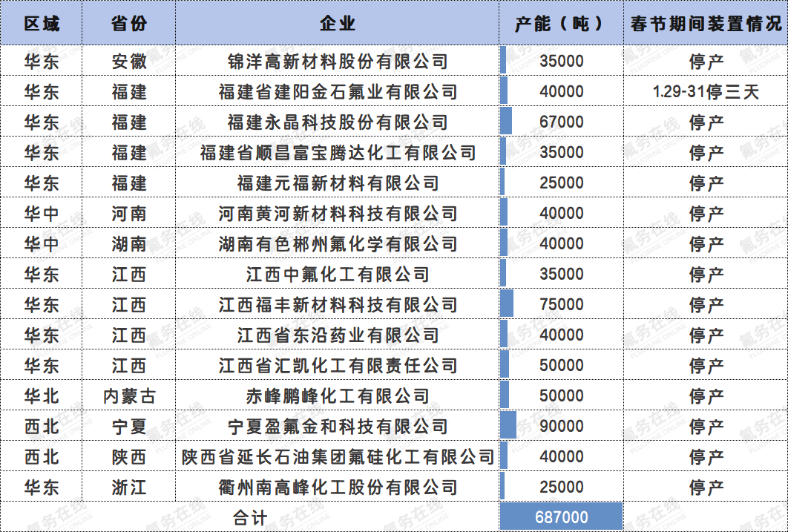Screen dimensions: 788x532
Task: Click company 福建省顺昌富宝腾达化工有限公司
Action: tap(337, 153)
